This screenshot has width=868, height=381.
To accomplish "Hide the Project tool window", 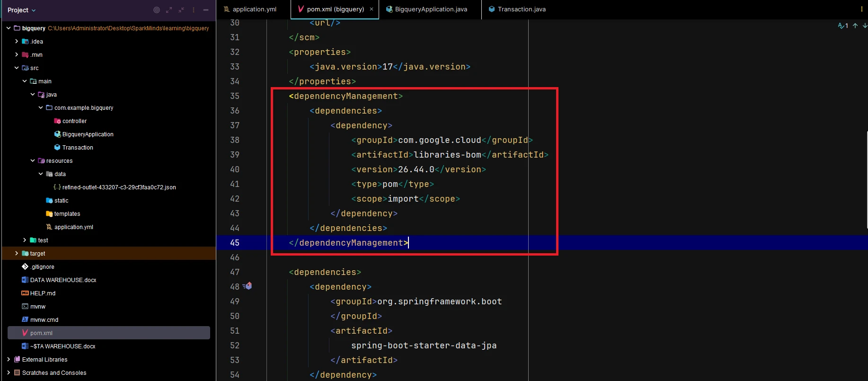I will coord(206,10).
